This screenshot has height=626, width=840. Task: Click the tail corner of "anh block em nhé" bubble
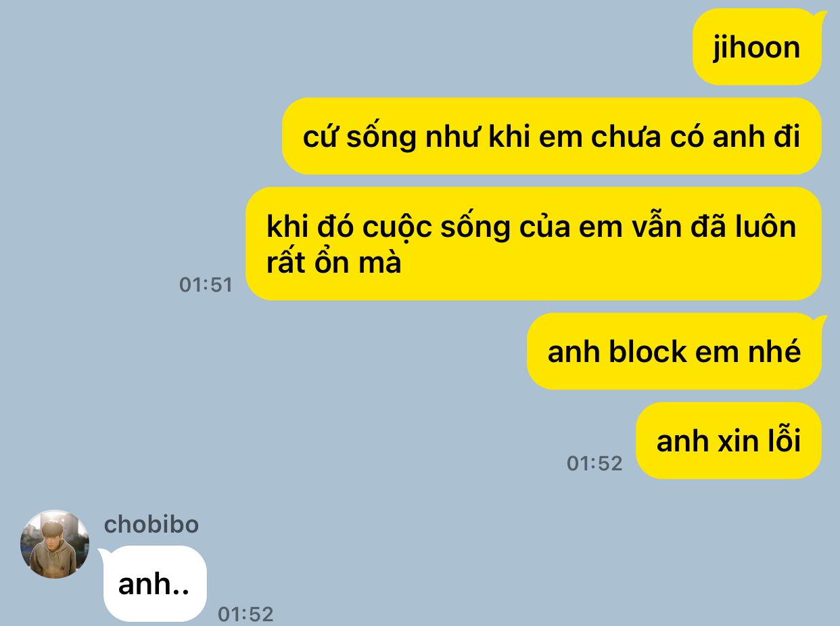(x=820, y=319)
